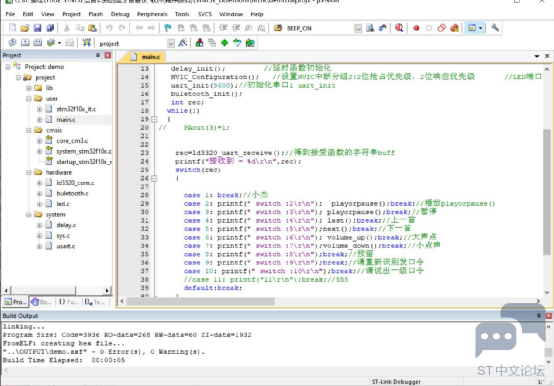Open Options for Target wand icon
554x386 pixels.
183,43
